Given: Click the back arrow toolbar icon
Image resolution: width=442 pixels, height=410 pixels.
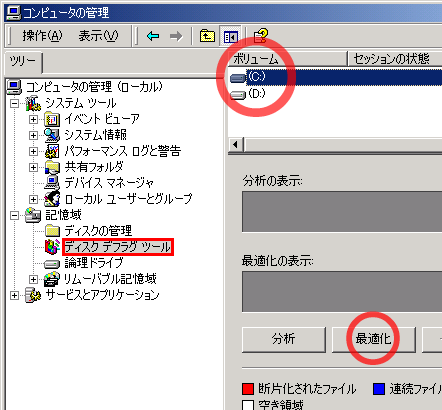Looking at the screenshot, I should tap(153, 36).
